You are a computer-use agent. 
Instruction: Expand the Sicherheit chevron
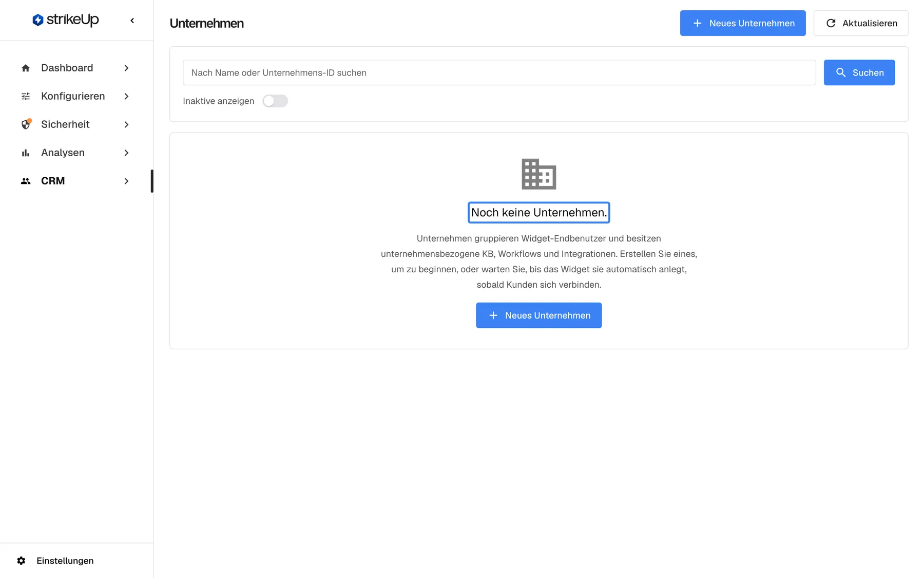tap(126, 124)
